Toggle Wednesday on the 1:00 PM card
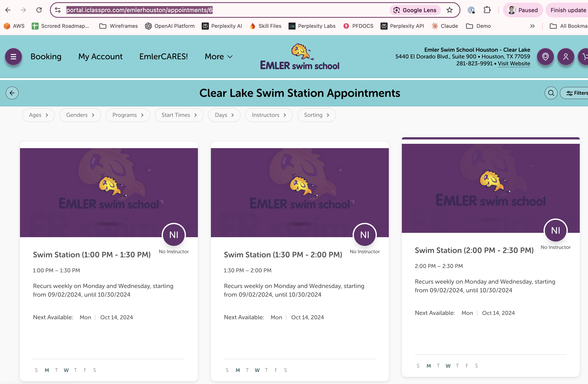This screenshot has height=384, width=588. (x=66, y=370)
